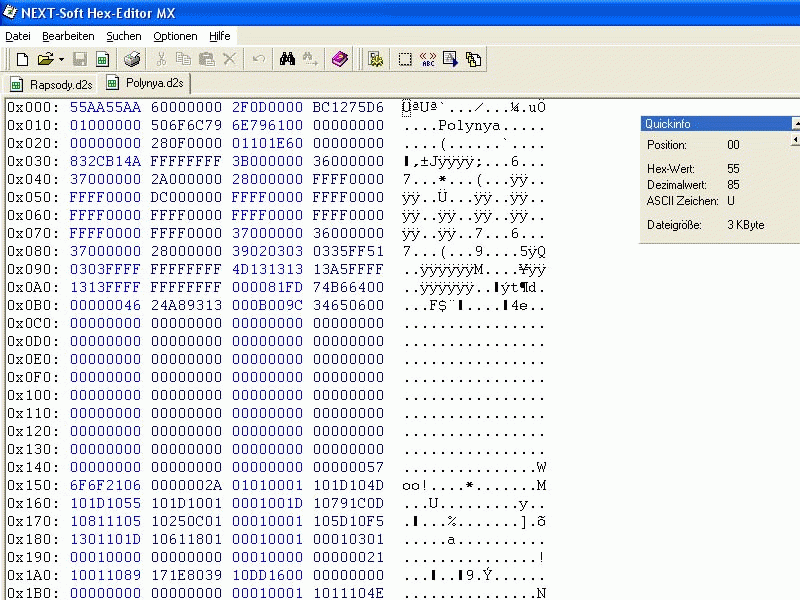Select hex group 280F0000
Screen dimensions: 800x600
[x=186, y=143]
